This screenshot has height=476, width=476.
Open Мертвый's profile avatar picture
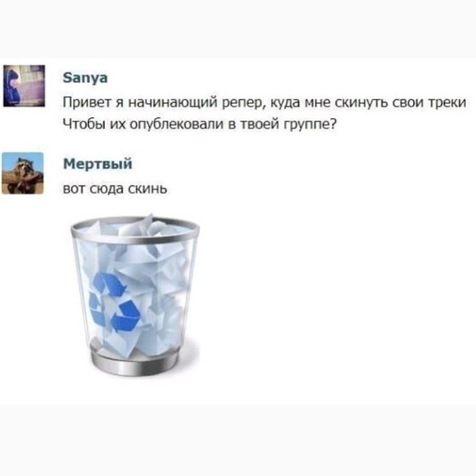[23, 173]
